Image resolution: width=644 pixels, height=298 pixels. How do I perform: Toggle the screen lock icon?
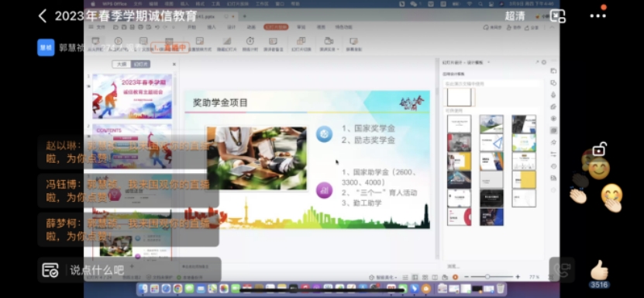coord(599,149)
